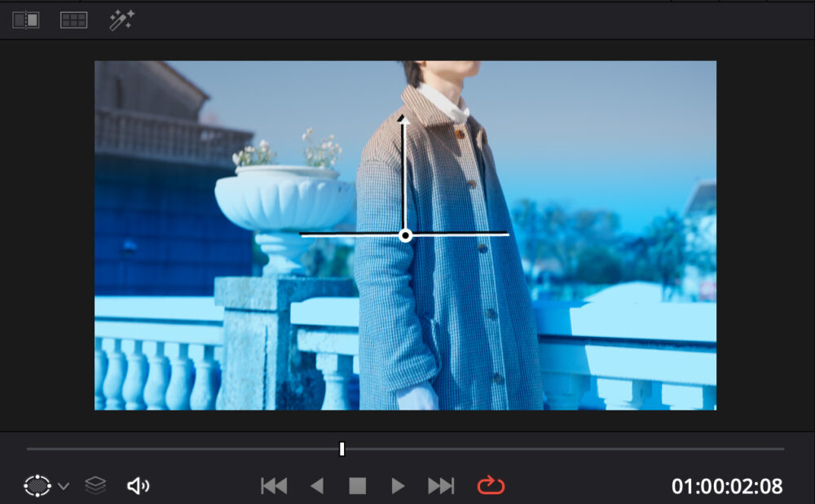
Task: Click the gradient arrow tip handle
Action: (x=403, y=119)
